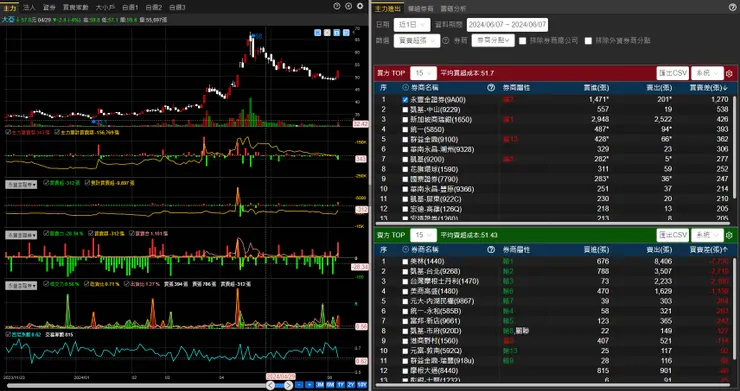Viewport: 740px width, 391px height.
Task: Open seller TOP table settings gear
Action: click(x=729, y=235)
